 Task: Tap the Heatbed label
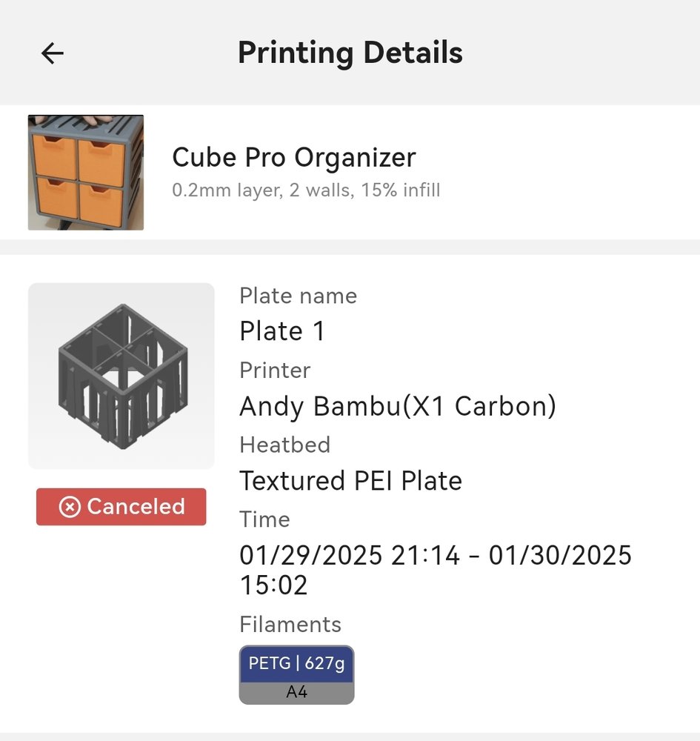(284, 445)
